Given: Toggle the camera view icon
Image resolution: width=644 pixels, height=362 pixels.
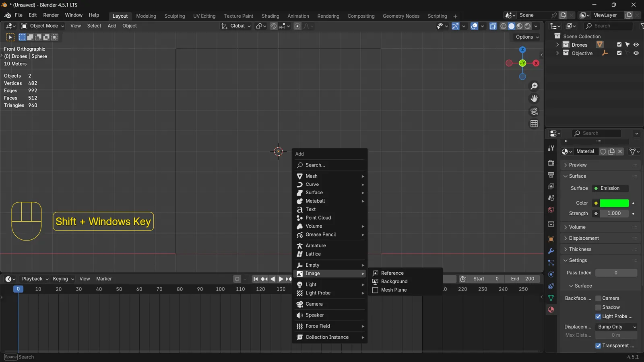Looking at the screenshot, I should tap(534, 111).
